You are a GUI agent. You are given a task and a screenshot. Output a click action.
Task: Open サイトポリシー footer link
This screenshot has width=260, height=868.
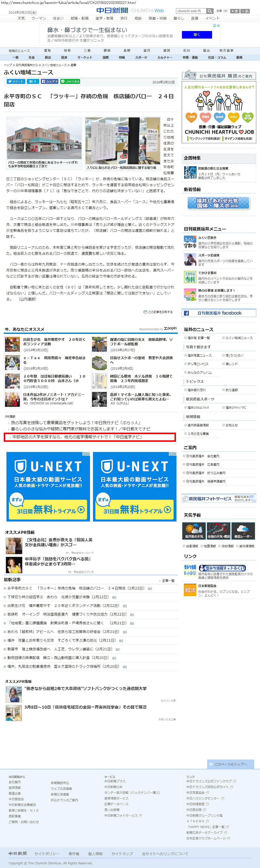[47, 854]
